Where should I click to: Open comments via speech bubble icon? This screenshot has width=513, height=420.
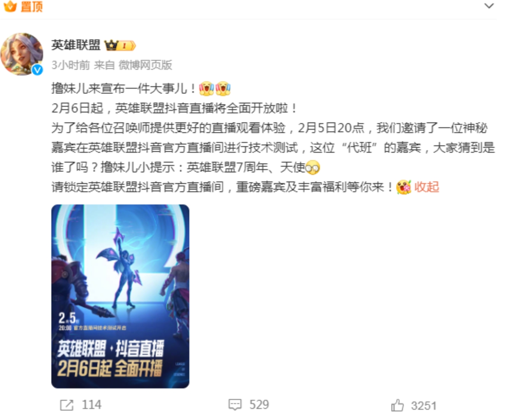(235, 405)
